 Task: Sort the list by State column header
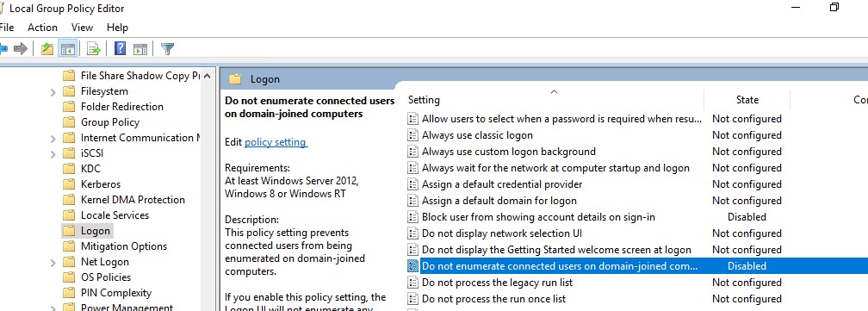point(747,100)
